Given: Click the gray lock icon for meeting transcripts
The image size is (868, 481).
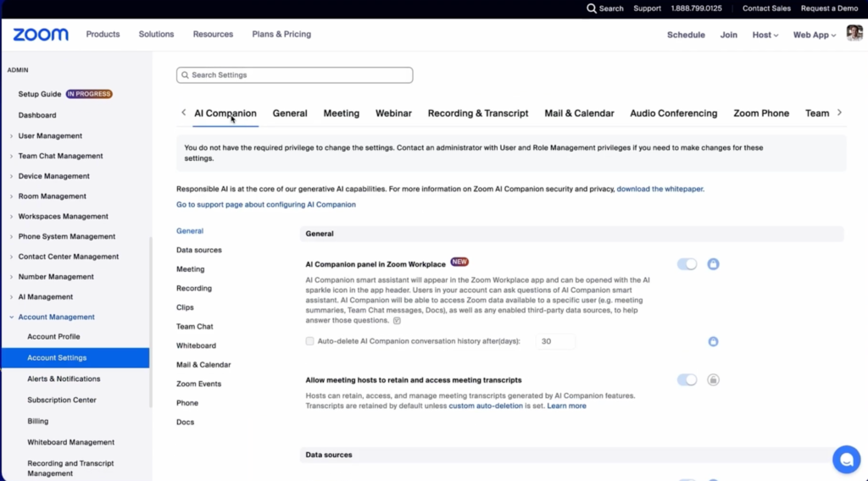Looking at the screenshot, I should 713,380.
